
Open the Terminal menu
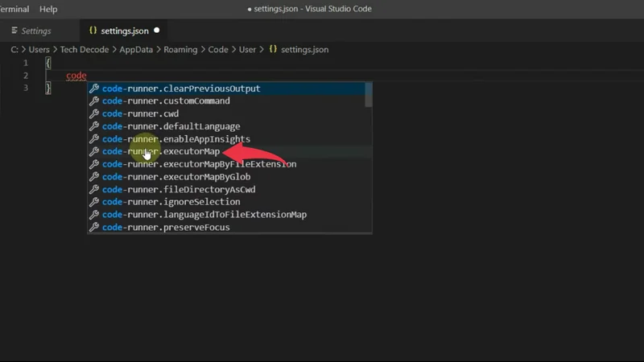pyautogui.click(x=14, y=9)
